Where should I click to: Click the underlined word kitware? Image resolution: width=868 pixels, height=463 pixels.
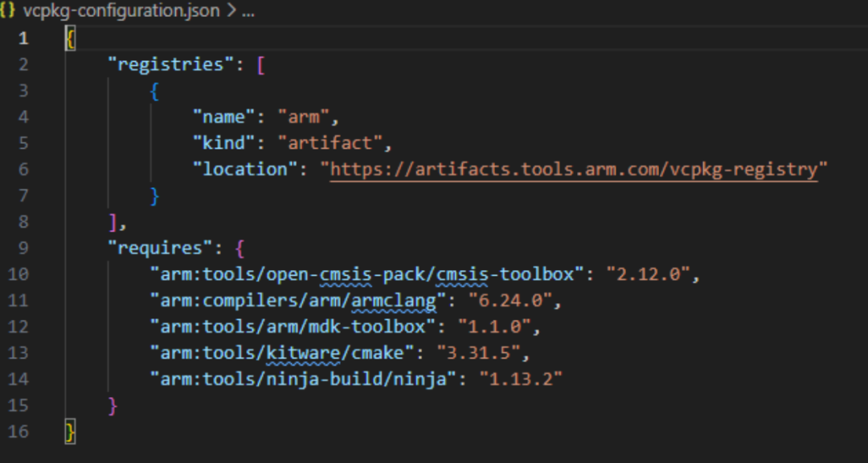pos(303,353)
